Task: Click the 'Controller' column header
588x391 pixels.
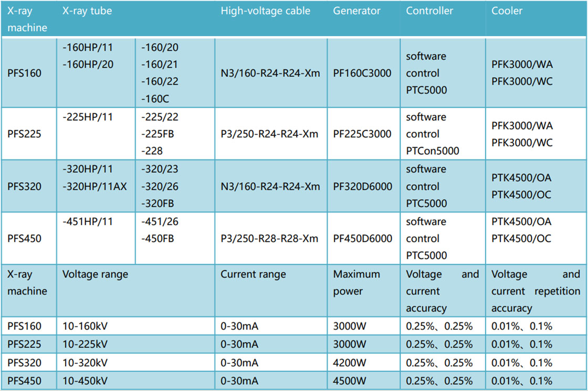Action: [x=429, y=11]
